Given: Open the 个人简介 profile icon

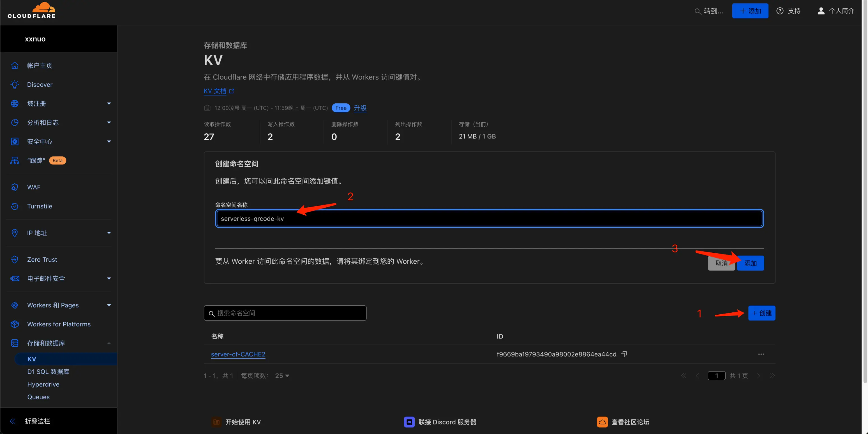Looking at the screenshot, I should point(821,11).
